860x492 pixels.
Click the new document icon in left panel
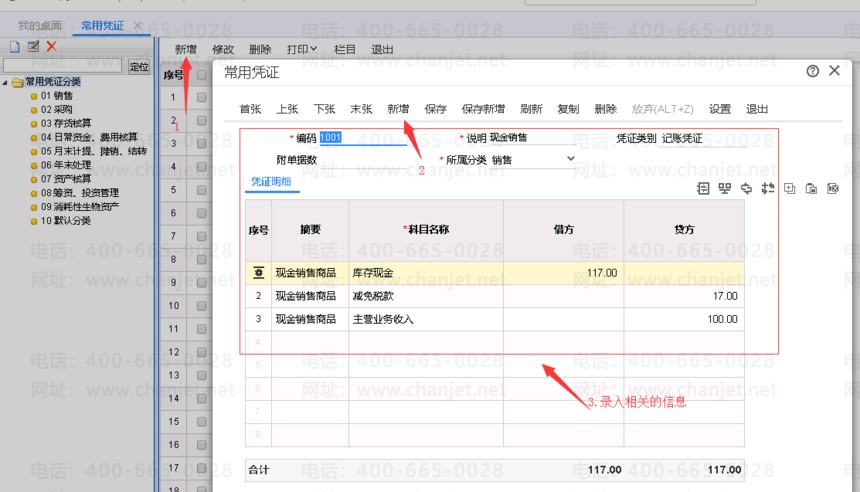(x=14, y=47)
